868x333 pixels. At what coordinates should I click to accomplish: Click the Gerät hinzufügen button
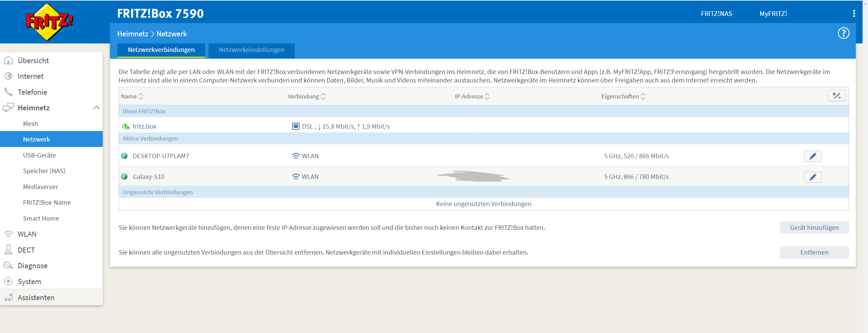click(814, 227)
